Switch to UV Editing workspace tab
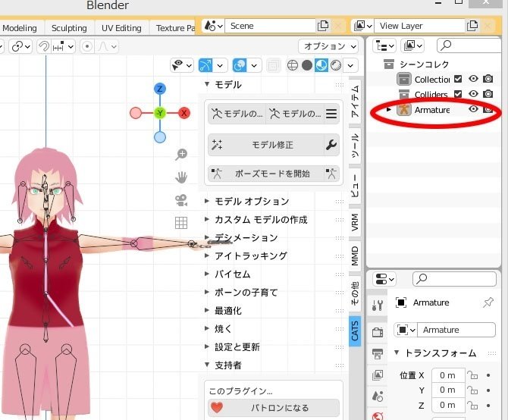This screenshot has height=420, width=508. (x=121, y=28)
